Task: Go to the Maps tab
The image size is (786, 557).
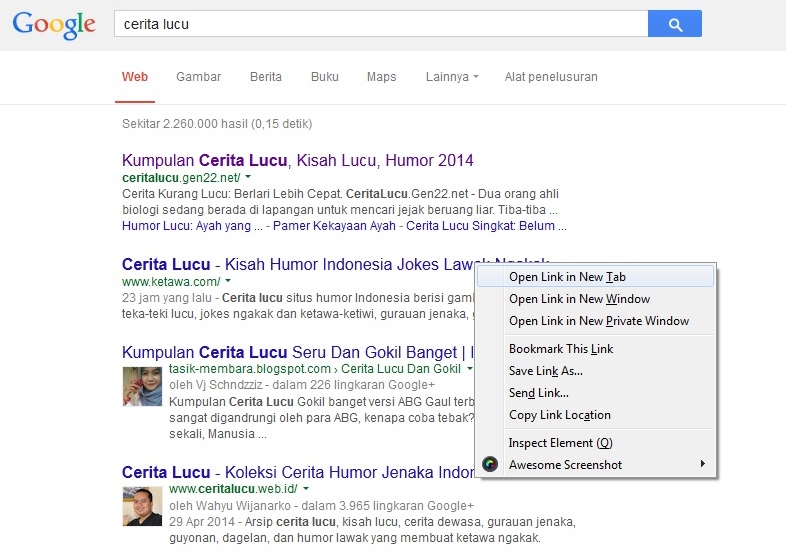Action: tap(381, 77)
